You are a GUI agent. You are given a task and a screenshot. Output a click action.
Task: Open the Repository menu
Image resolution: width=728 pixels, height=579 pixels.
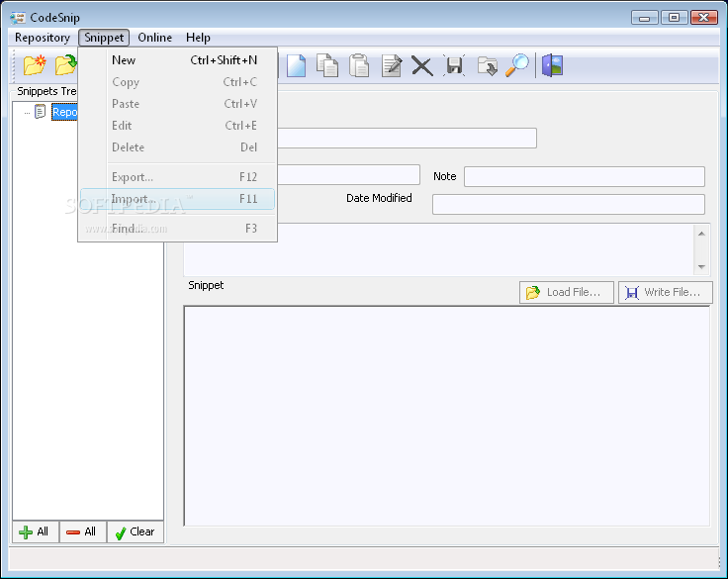pyautogui.click(x=43, y=38)
